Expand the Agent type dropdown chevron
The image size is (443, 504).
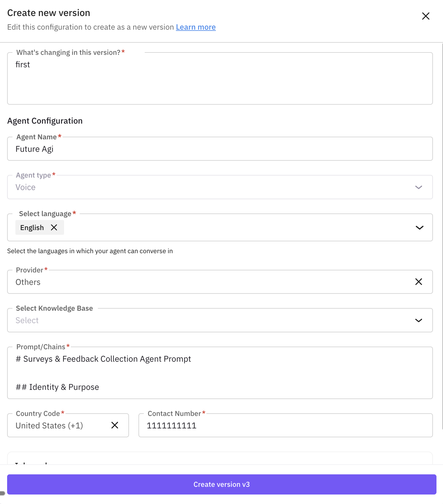tap(418, 187)
